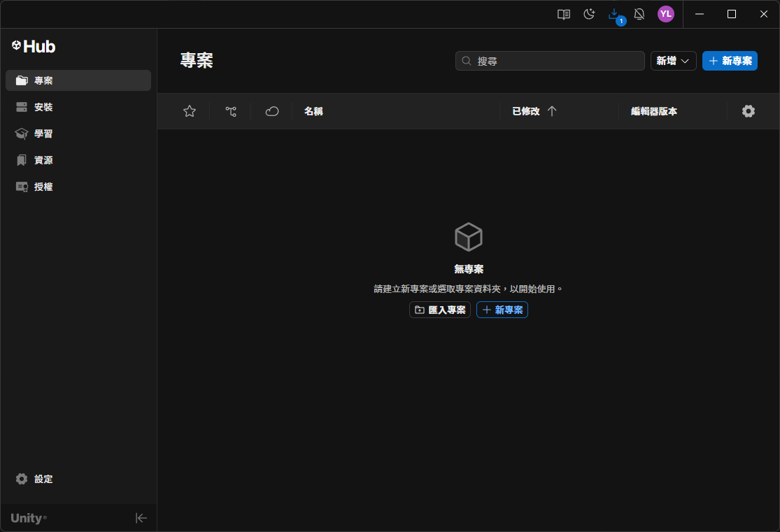The width and height of the screenshot is (780, 532).
Task: Click the 匯入專案 (Import project) button
Action: click(x=440, y=310)
